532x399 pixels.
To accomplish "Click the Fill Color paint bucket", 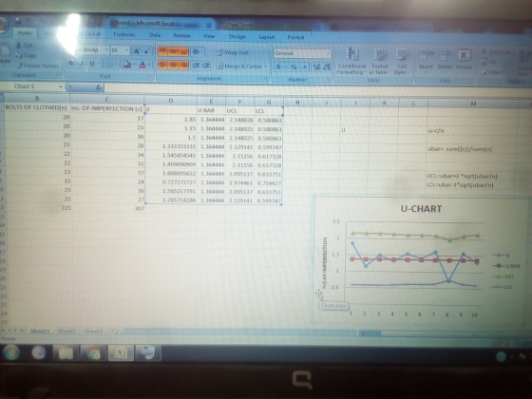I will tap(127, 64).
